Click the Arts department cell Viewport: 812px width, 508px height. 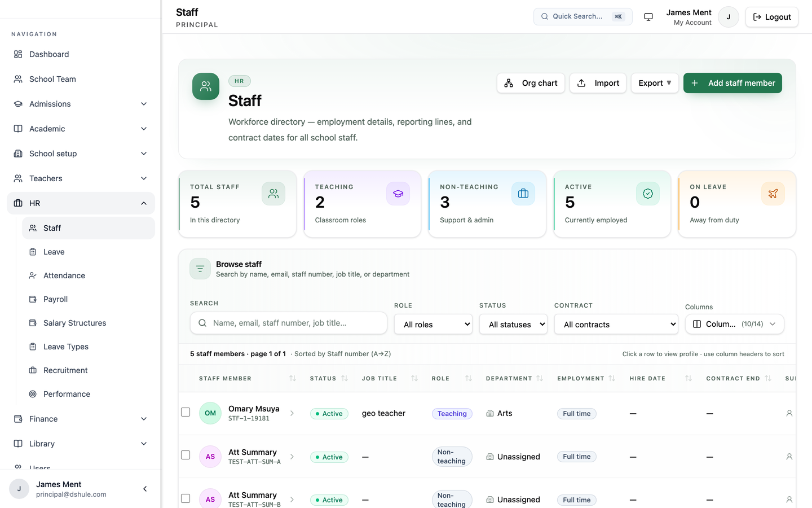pyautogui.click(x=499, y=413)
